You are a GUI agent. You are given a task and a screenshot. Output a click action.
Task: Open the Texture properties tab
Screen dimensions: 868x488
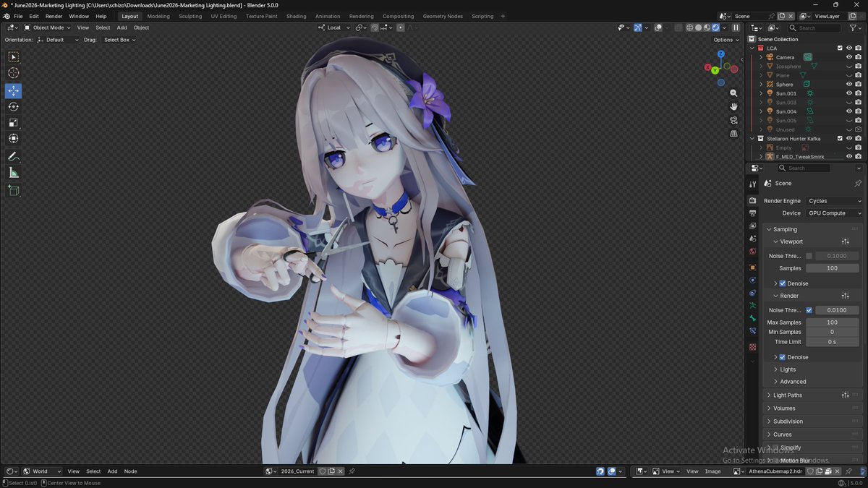752,347
